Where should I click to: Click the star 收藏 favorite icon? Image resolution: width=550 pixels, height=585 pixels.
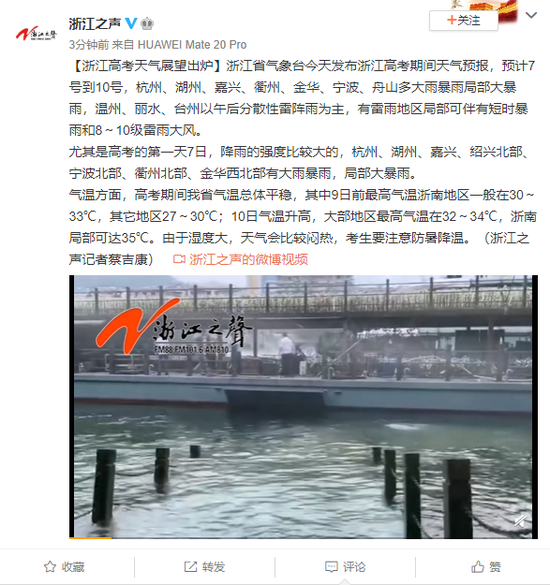coord(50,567)
